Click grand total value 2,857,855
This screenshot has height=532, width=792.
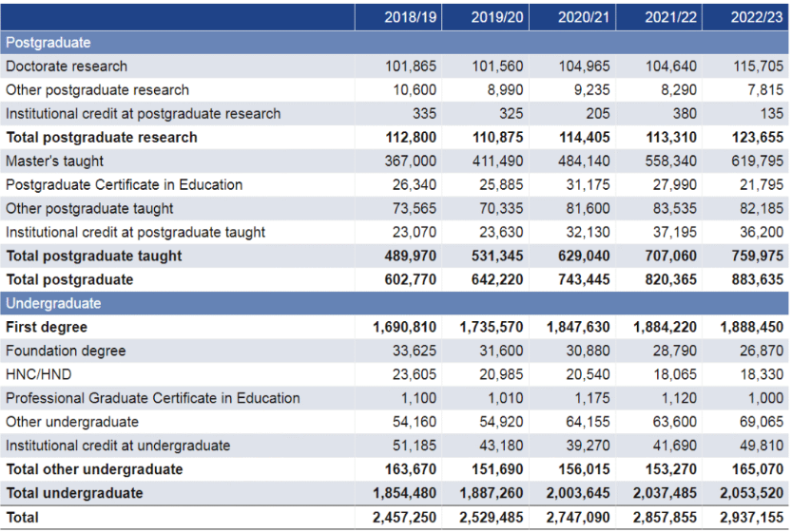click(x=665, y=518)
